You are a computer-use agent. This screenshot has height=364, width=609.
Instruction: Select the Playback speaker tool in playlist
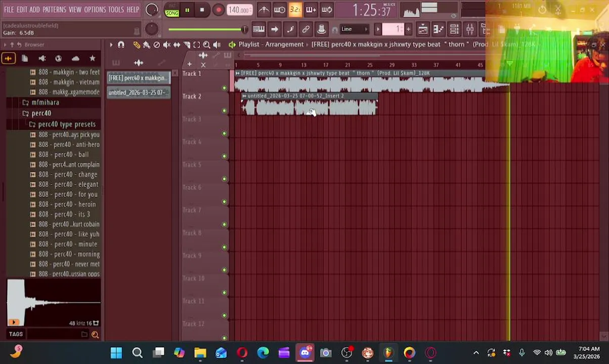point(216,45)
